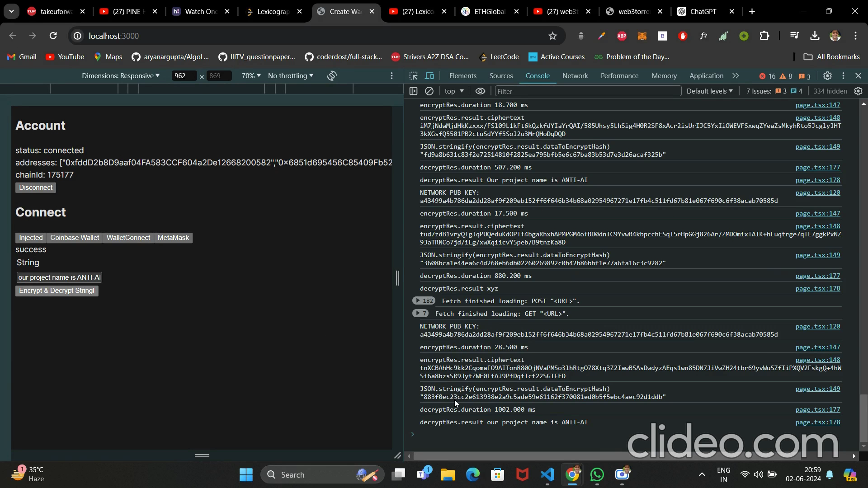
Task: Open the tab search dropdown arrow
Action: [11, 11]
